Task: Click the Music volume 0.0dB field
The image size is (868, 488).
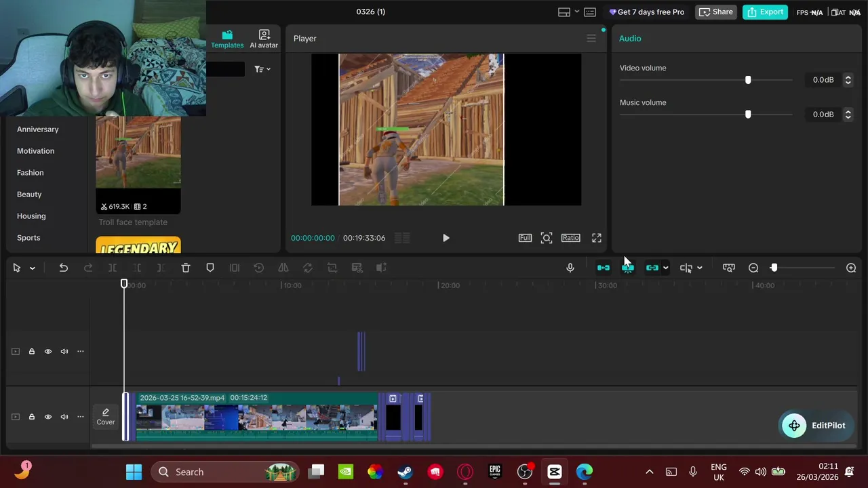Action: [x=823, y=115]
